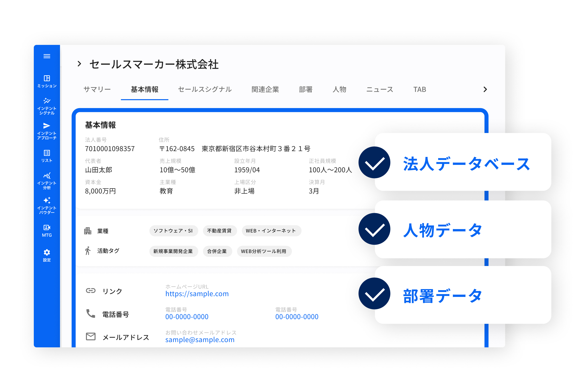Viewport: 585px width, 392px height.
Task: Open the hamburger menu in sidebar
Action: click(x=47, y=56)
